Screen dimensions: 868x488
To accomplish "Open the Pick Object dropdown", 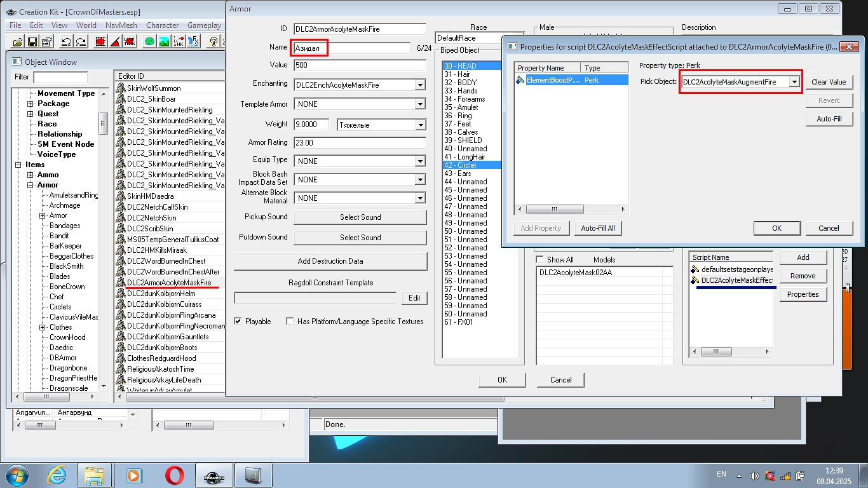I will (x=794, y=82).
